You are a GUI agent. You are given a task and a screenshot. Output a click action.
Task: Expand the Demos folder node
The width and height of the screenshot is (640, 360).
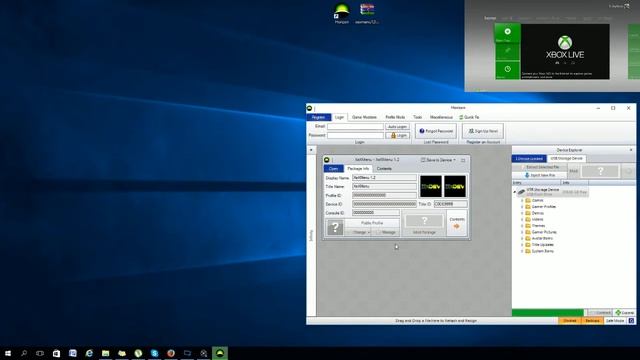(522, 213)
